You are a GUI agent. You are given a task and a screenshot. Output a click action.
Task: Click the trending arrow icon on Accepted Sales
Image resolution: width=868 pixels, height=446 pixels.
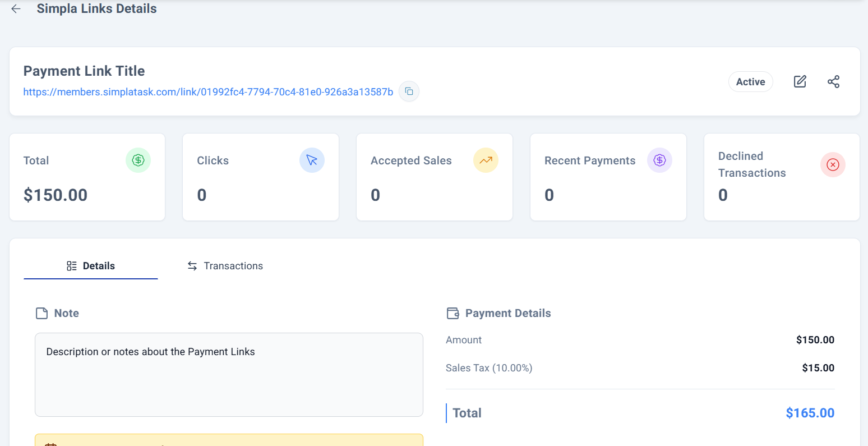click(486, 160)
